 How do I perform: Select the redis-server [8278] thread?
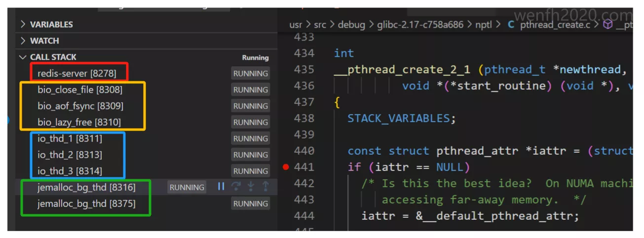[x=76, y=73]
